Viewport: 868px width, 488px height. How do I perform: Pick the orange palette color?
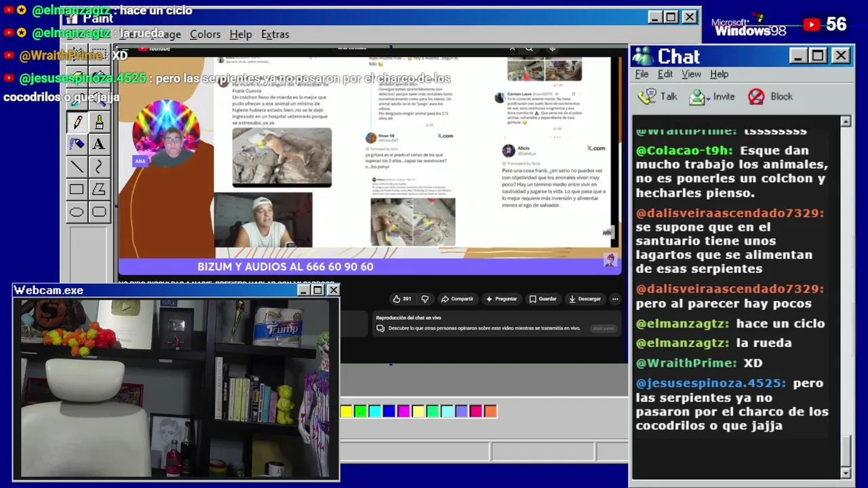pos(490,411)
